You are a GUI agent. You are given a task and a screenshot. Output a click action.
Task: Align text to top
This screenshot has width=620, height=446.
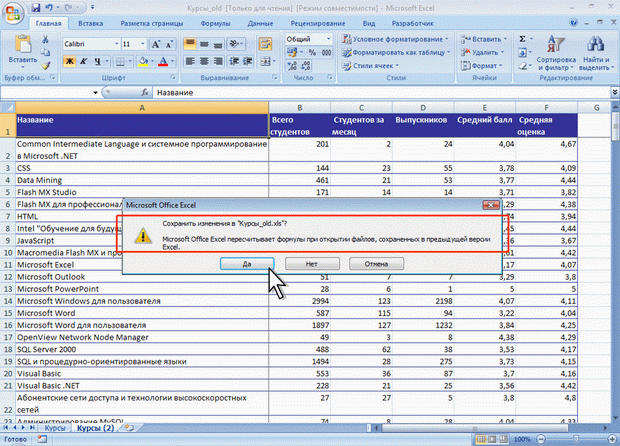tap(190, 44)
